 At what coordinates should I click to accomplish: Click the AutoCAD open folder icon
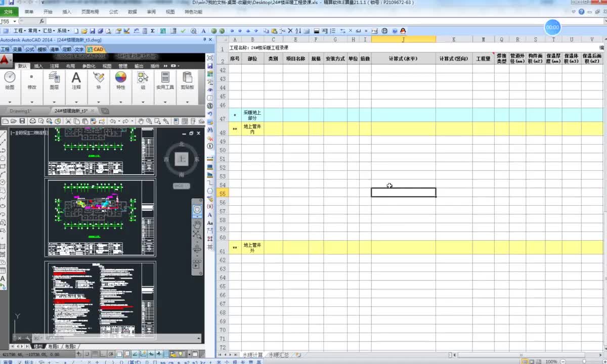pyautogui.click(x=14, y=121)
